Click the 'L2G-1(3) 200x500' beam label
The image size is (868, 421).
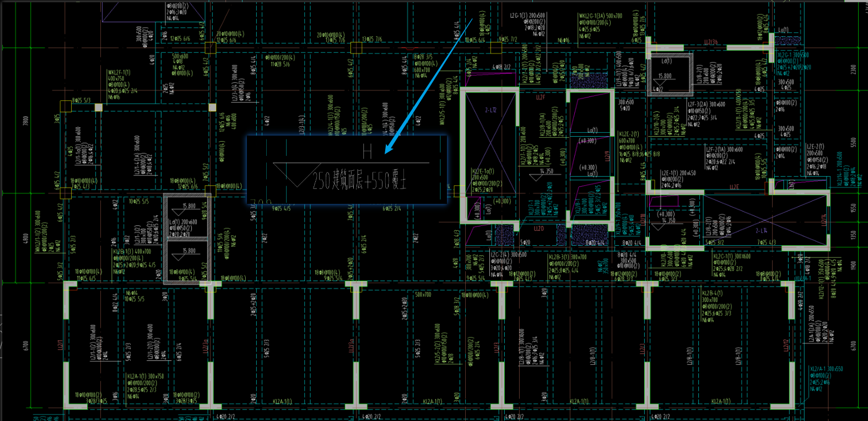click(x=527, y=16)
